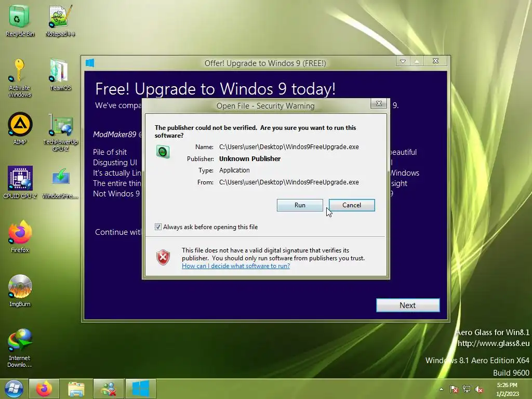Viewport: 532px width, 399px height.
Task: Select the CPUID CPU-Z desktop icon
Action: click(20, 182)
